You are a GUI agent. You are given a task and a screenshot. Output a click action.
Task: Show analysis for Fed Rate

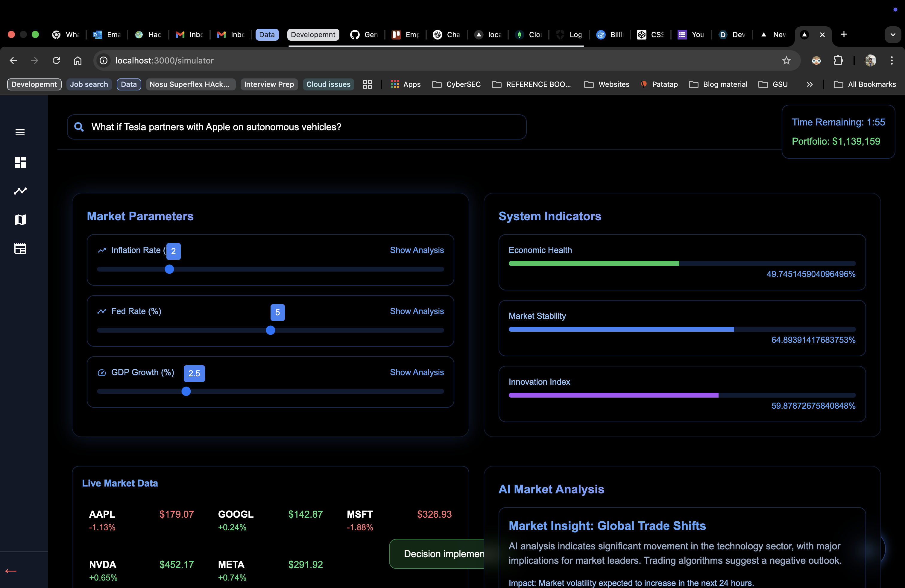(x=416, y=311)
